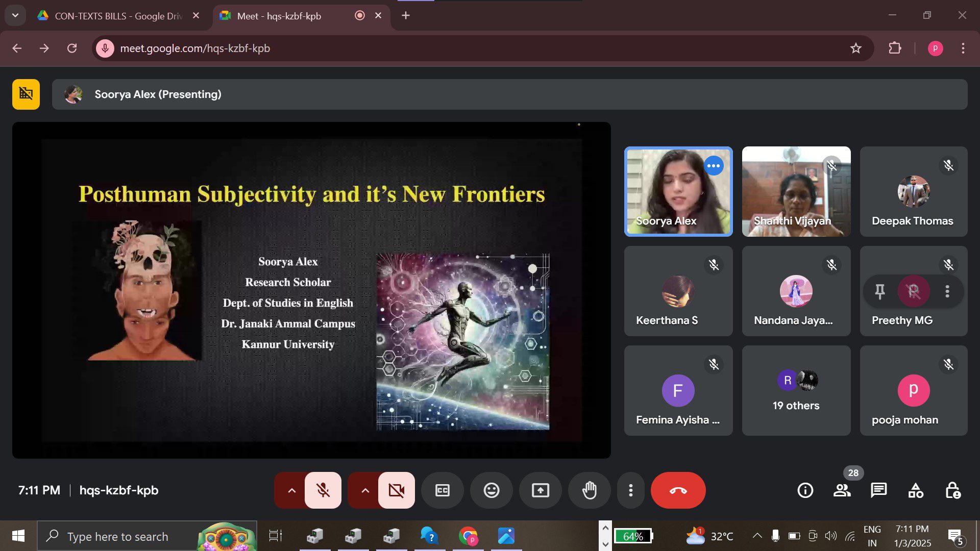Pin Preethy MG's tile

click(x=880, y=291)
